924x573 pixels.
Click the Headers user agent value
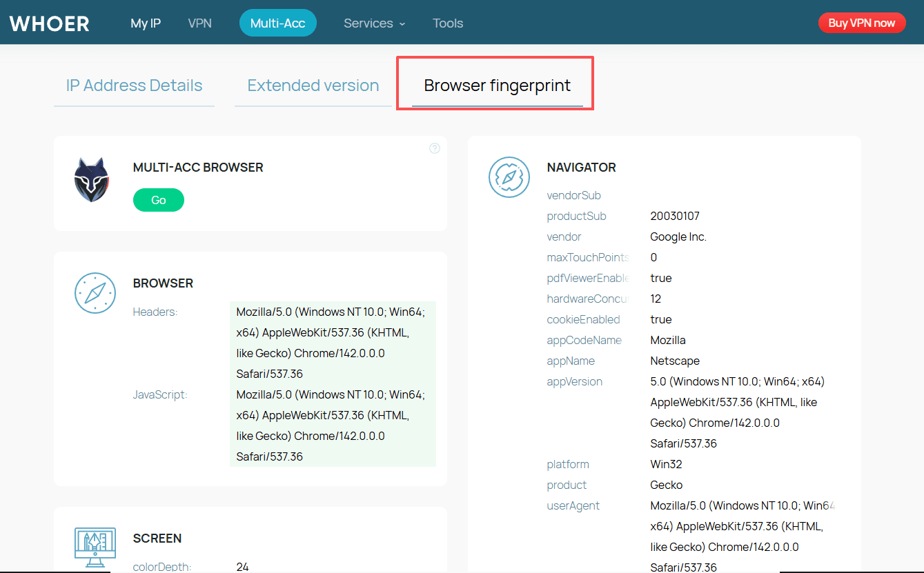333,343
